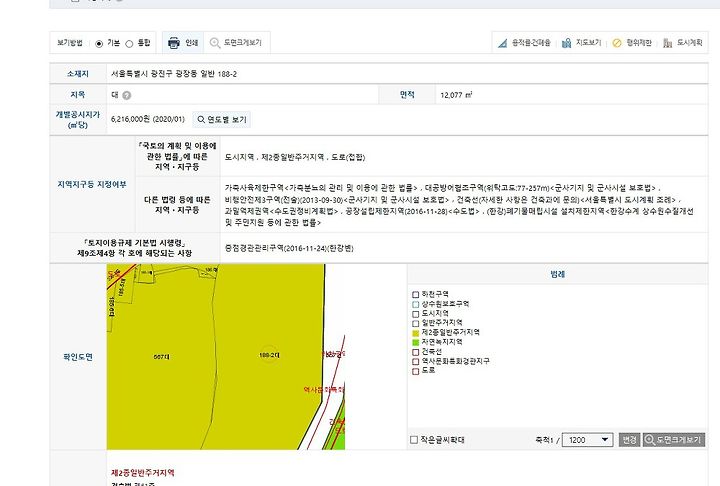Click the 용적률·건폐율 text link
This screenshot has height=486, width=720.
[531, 43]
